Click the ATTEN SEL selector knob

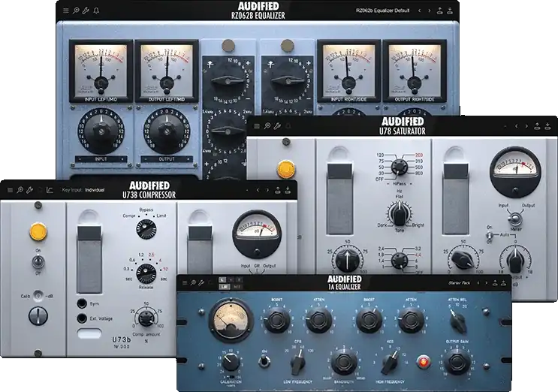pyautogui.click(x=457, y=320)
